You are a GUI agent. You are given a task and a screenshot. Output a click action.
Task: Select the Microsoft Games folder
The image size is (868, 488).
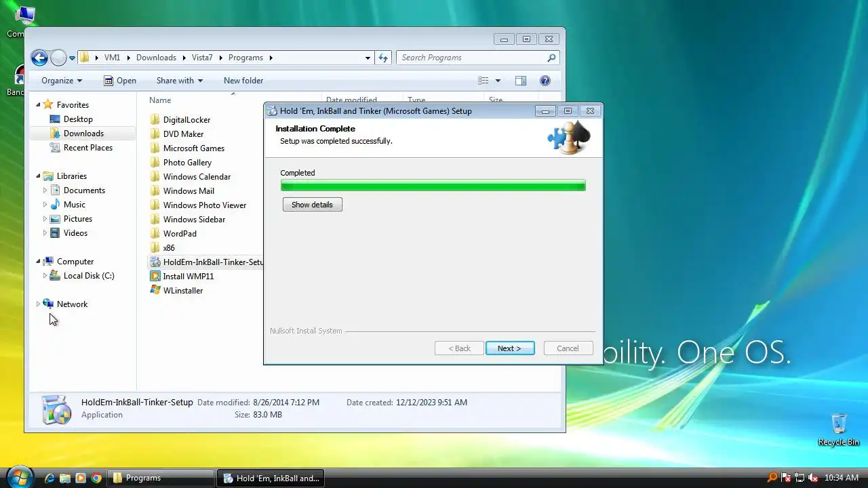coord(194,148)
